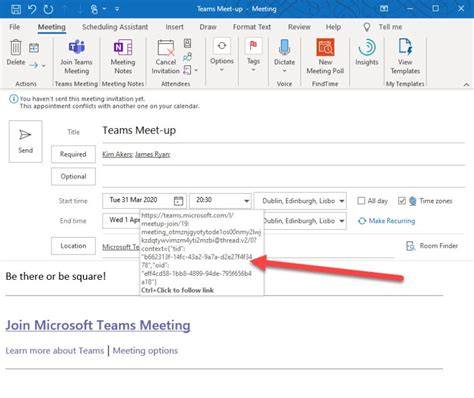Open the Format Text tab
Screen dimensions: 474x398
point(252,27)
